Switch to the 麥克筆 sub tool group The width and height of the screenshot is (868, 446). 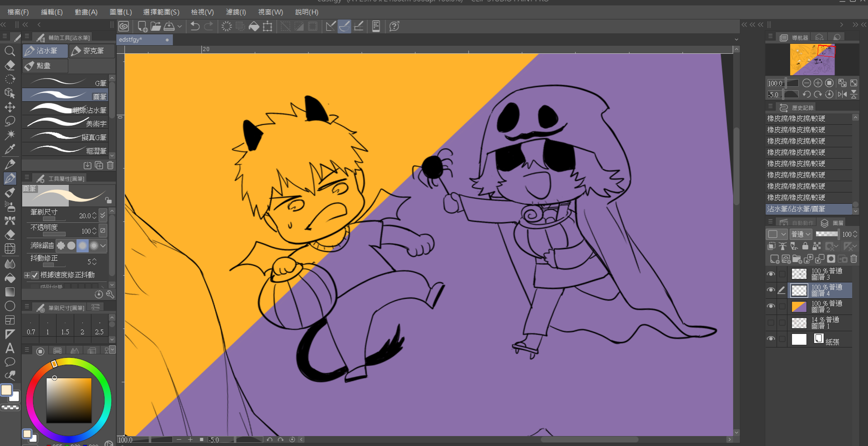click(x=92, y=51)
